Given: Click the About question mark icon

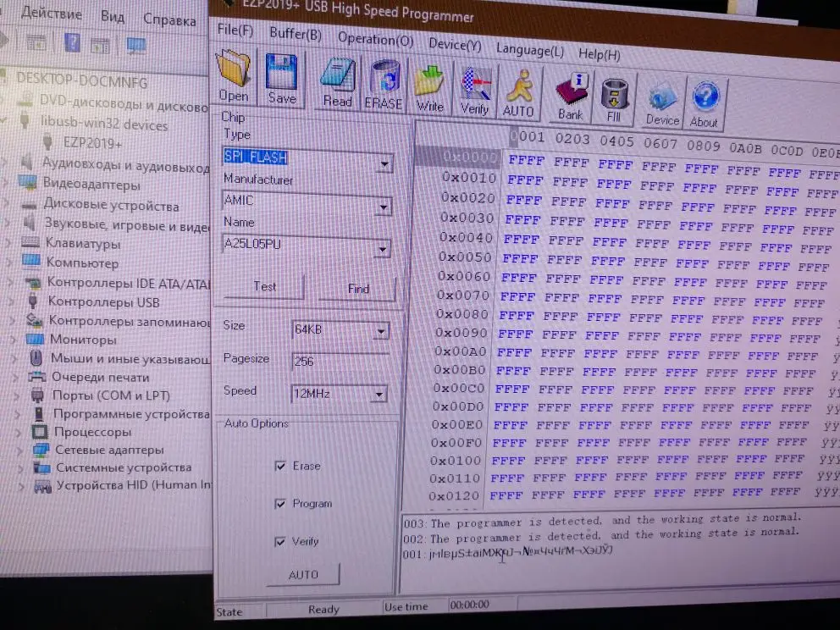Looking at the screenshot, I should pyautogui.click(x=705, y=97).
